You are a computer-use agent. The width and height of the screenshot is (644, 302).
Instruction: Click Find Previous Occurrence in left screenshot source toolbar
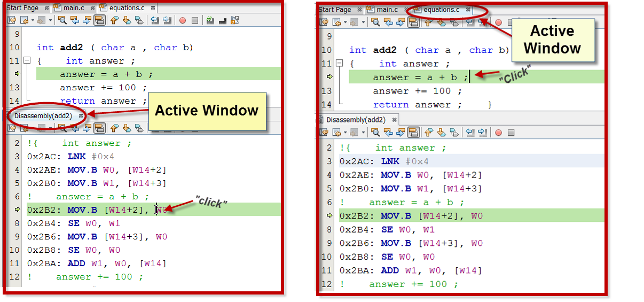coord(75,20)
